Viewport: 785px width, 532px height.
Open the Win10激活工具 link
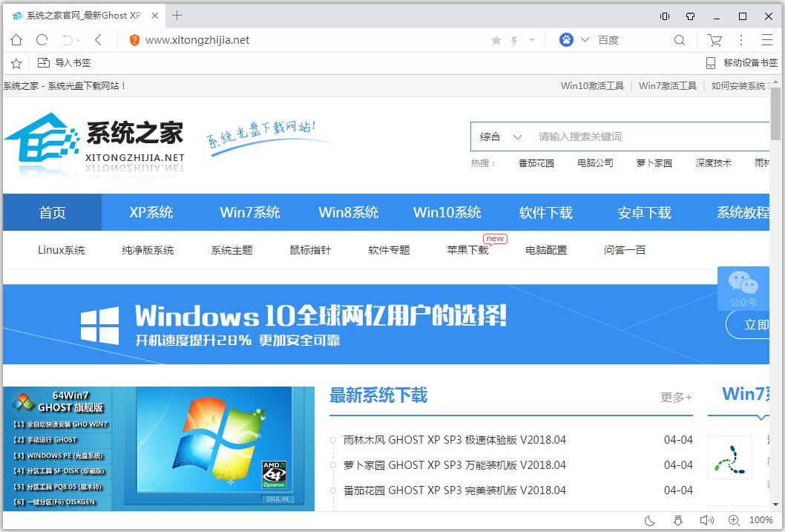coord(592,86)
